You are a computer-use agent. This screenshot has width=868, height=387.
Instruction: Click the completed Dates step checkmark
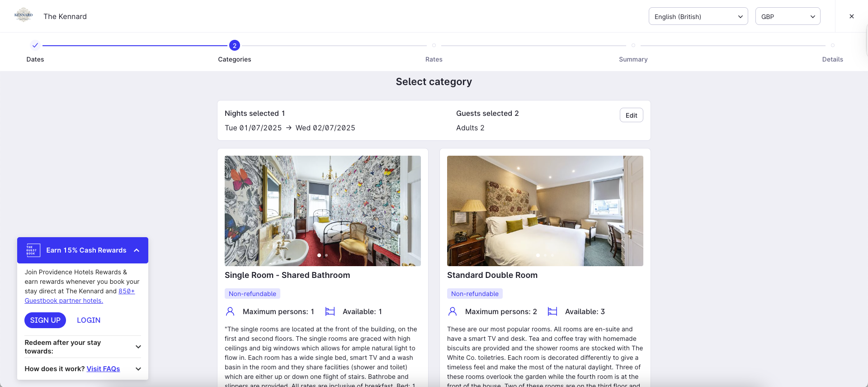coord(35,45)
